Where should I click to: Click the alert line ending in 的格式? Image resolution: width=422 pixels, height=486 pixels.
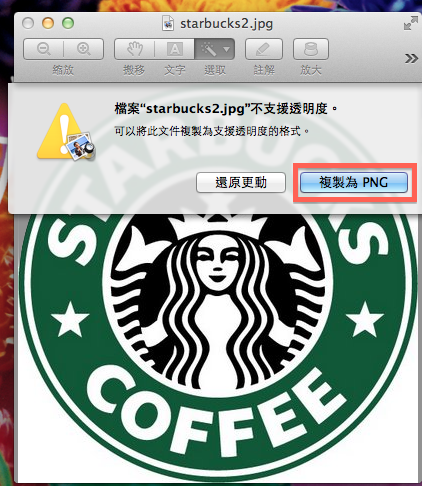pos(212,131)
